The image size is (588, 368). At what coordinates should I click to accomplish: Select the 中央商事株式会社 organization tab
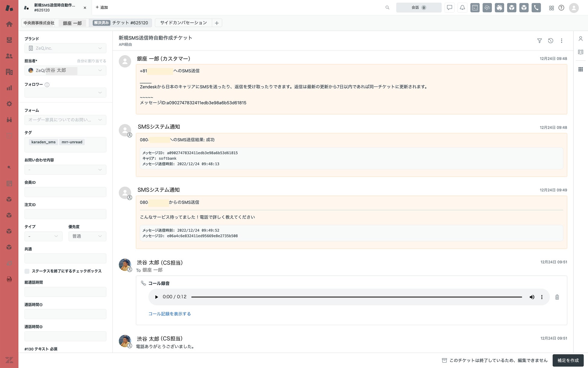pyautogui.click(x=39, y=23)
